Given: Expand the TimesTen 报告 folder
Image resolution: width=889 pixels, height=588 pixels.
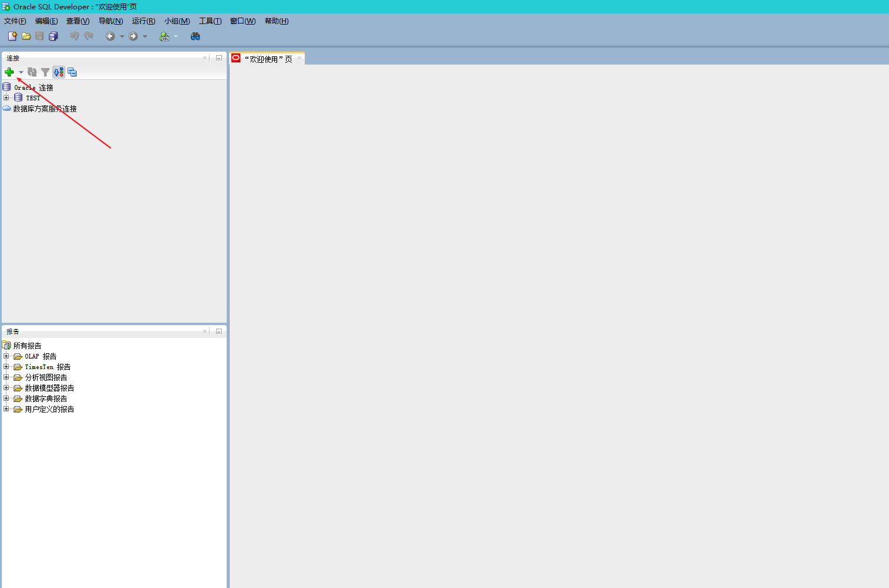Looking at the screenshot, I should point(6,367).
